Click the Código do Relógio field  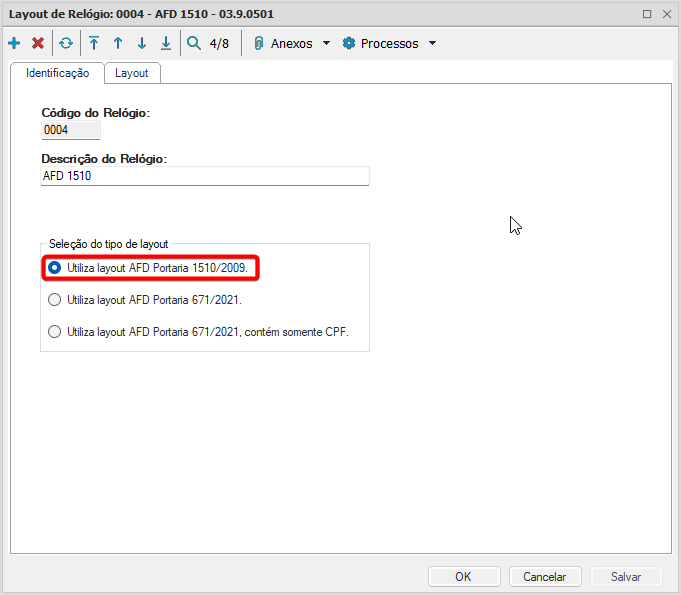pos(71,130)
